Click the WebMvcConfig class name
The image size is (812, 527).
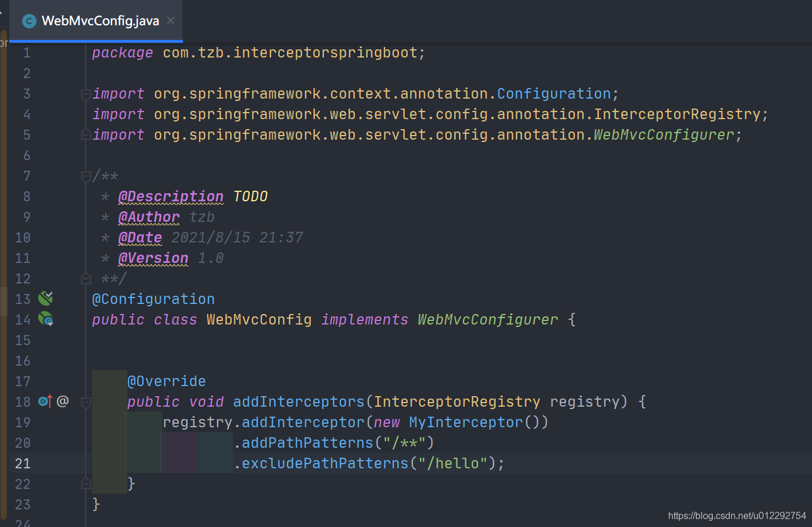[x=259, y=320]
